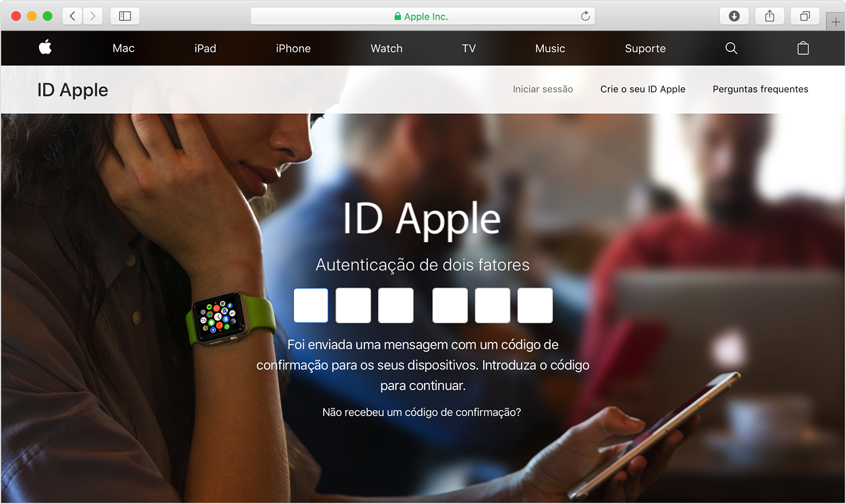Minimize the window with yellow button
The width and height of the screenshot is (846, 504).
32,16
